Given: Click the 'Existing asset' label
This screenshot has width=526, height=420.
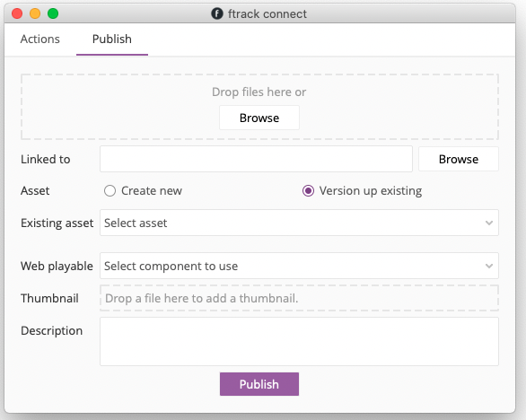Looking at the screenshot, I should [x=57, y=223].
